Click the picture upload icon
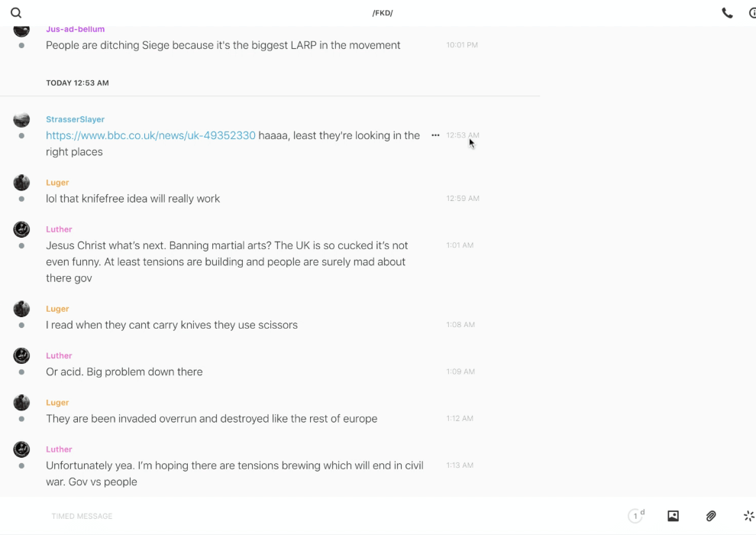The image size is (756, 535). (673, 516)
